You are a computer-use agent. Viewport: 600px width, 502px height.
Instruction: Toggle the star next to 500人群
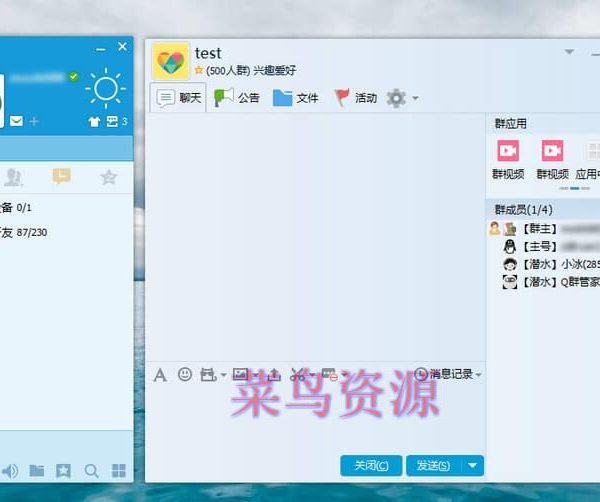199,71
